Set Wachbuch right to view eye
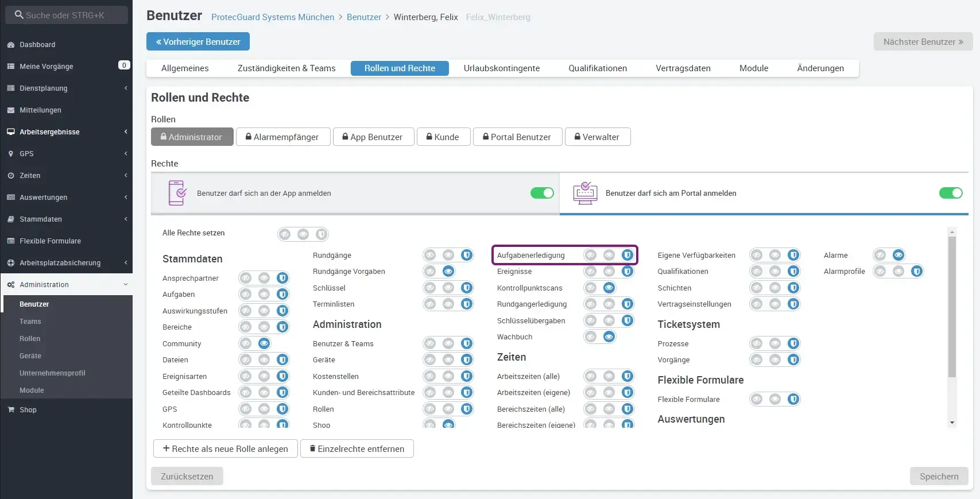980x499 pixels. (609, 337)
